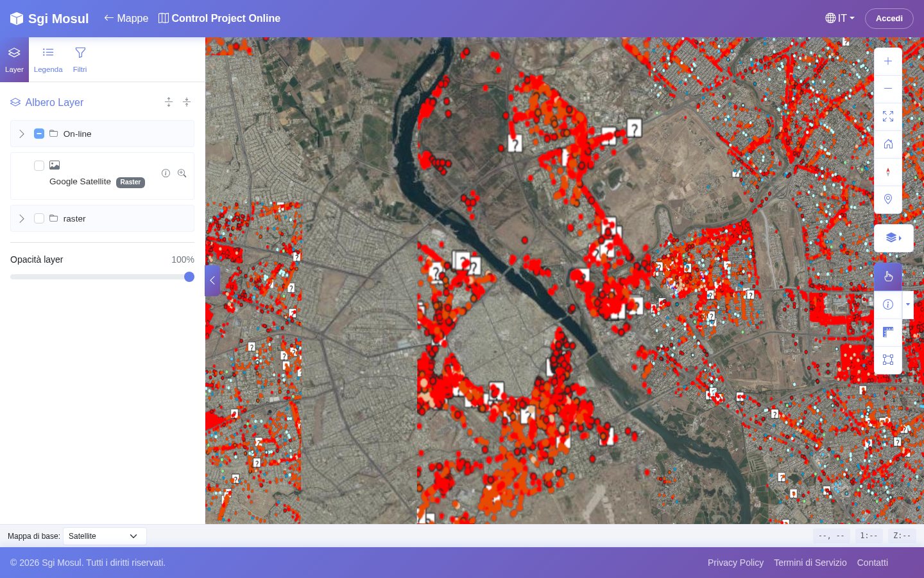The width and height of the screenshot is (924, 578).
Task: Switch to the Layer tab
Action: [14, 60]
